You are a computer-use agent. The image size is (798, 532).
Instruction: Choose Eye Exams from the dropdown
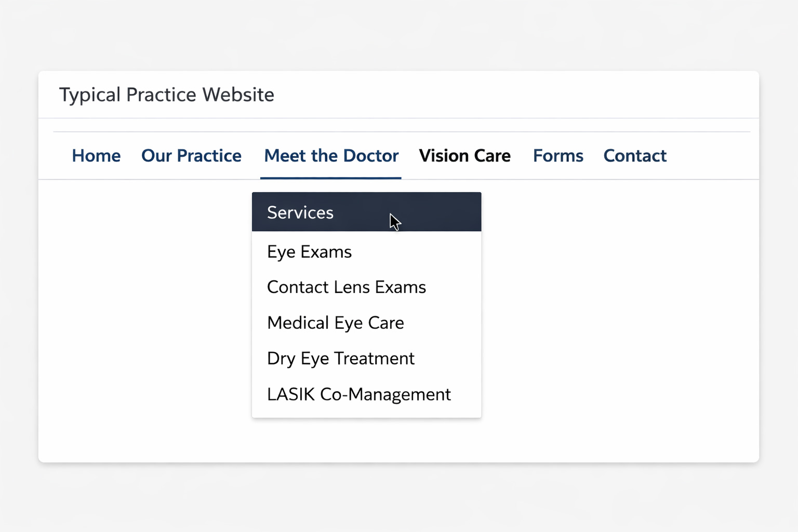[309, 251]
